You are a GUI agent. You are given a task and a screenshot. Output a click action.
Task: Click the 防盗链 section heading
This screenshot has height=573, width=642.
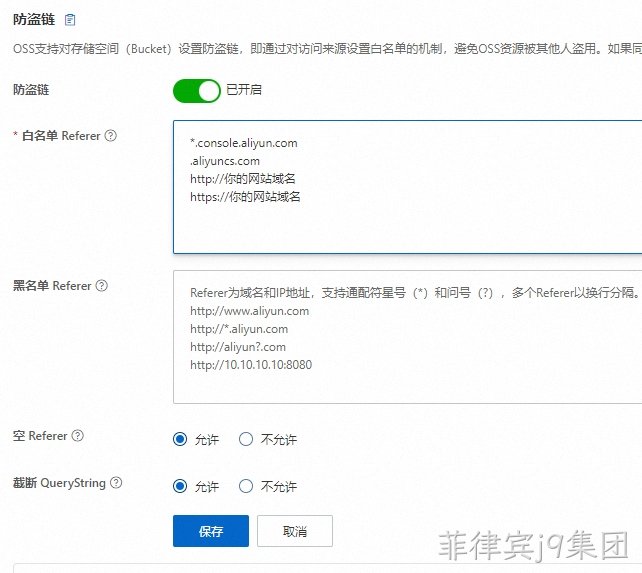click(34, 19)
